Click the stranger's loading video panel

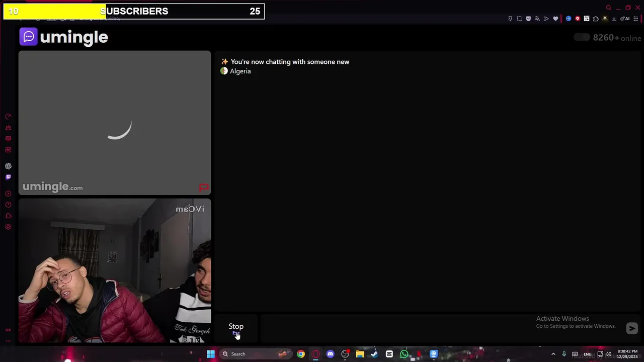[x=115, y=123]
